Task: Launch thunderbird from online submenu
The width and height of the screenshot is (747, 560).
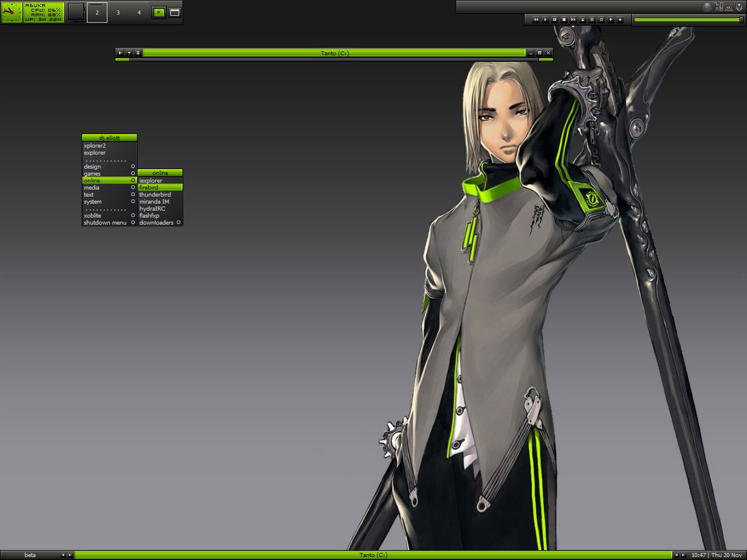Action: click(160, 195)
